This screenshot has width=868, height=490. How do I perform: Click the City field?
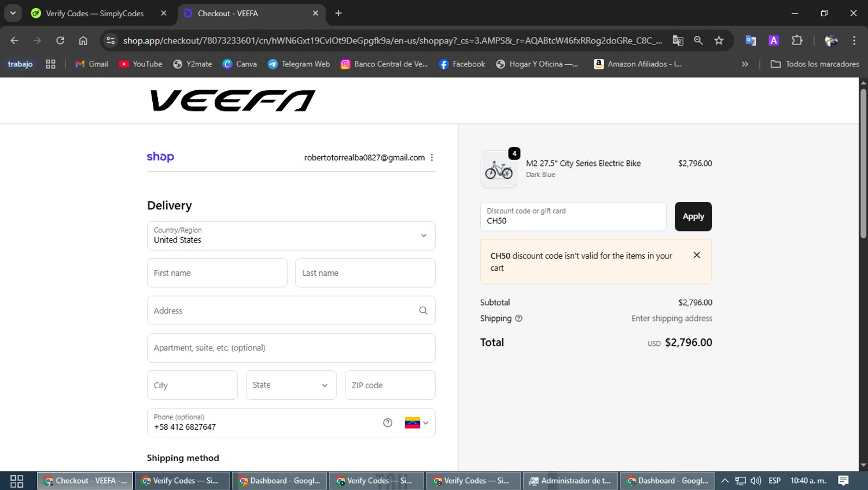(192, 385)
